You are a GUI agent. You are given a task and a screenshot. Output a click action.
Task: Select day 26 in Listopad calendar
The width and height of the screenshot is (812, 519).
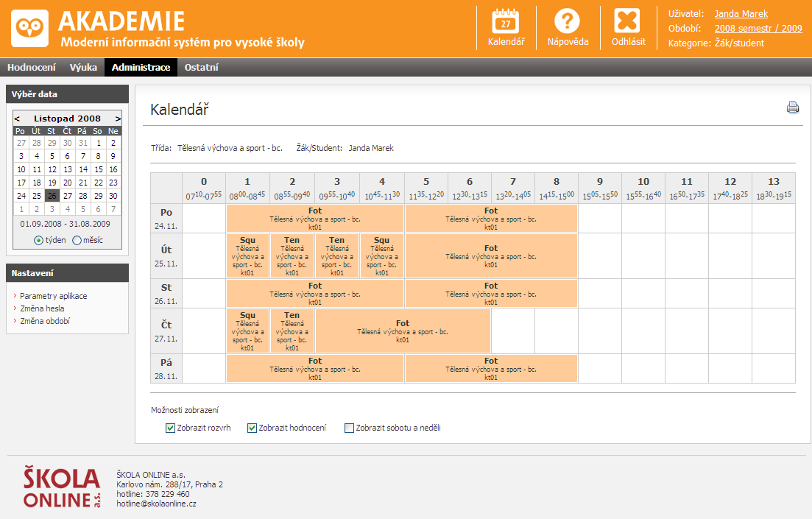52,196
